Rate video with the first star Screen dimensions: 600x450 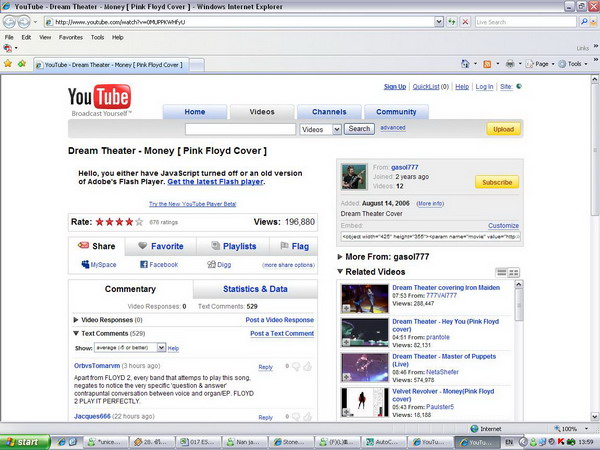(99, 222)
